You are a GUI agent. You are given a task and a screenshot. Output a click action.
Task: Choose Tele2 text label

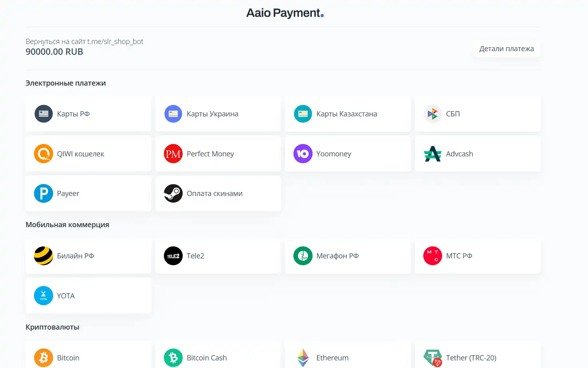click(195, 256)
